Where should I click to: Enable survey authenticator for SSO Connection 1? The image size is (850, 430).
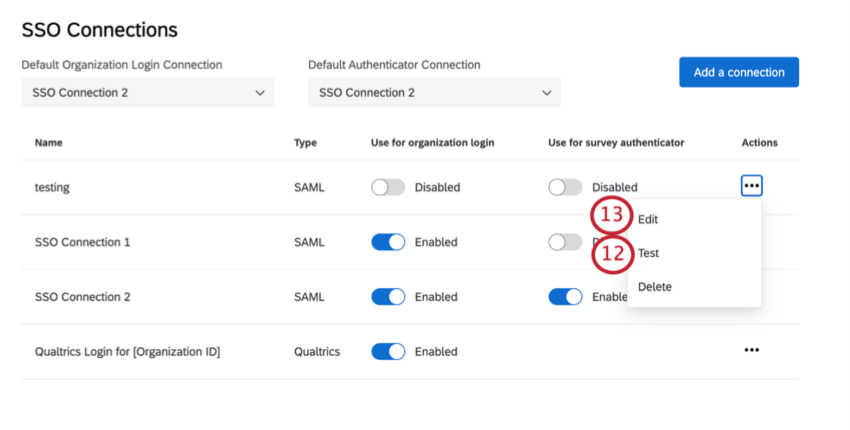point(565,242)
